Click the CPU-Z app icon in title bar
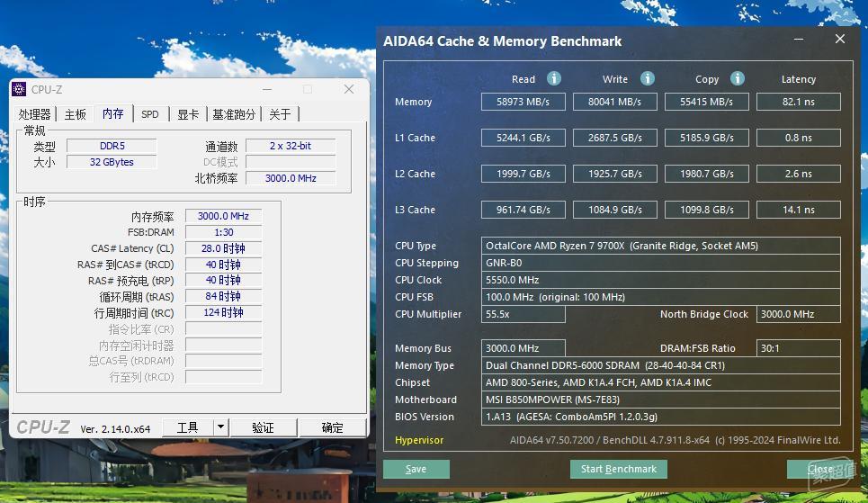This screenshot has width=868, height=503. coord(20,89)
